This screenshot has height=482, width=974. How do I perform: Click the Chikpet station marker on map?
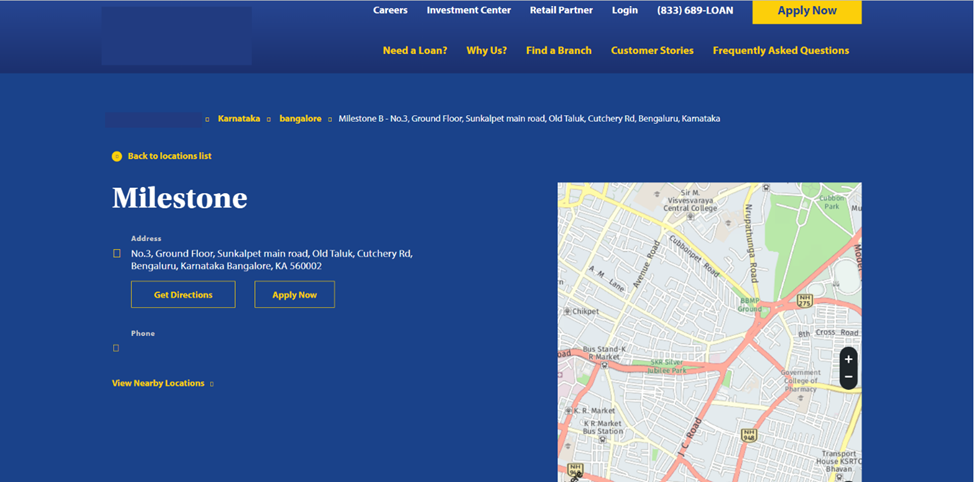click(580, 311)
